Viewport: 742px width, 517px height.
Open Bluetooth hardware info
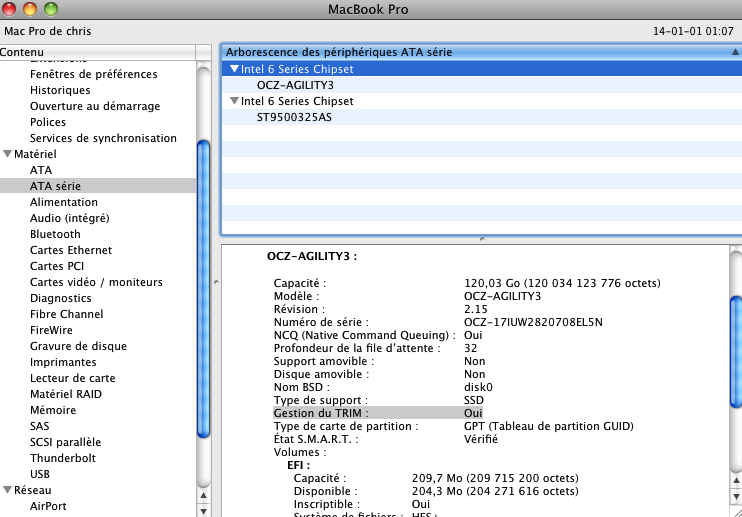click(55, 234)
